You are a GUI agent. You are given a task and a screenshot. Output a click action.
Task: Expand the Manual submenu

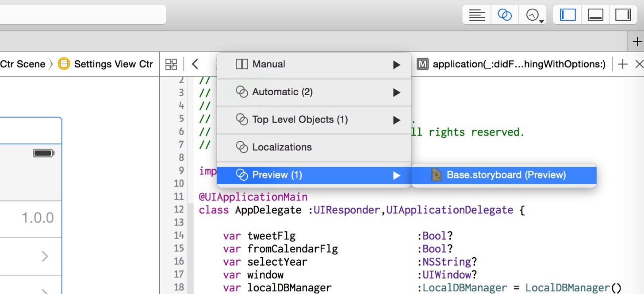tap(314, 65)
